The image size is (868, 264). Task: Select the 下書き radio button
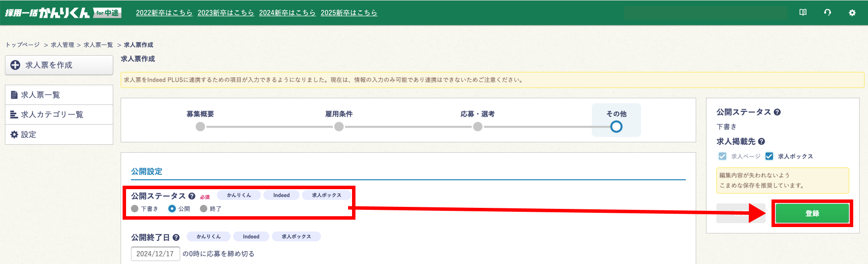coord(135,209)
